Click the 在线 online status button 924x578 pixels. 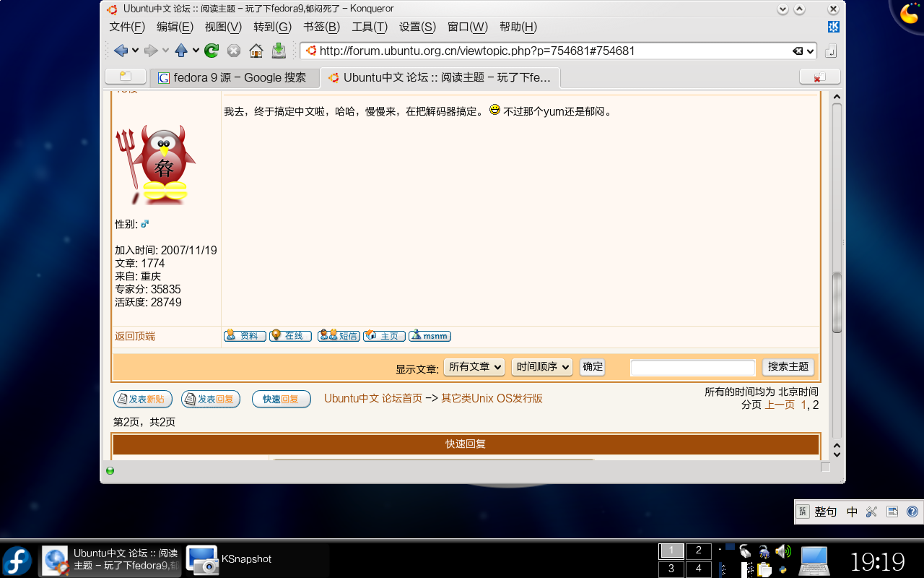click(x=290, y=336)
